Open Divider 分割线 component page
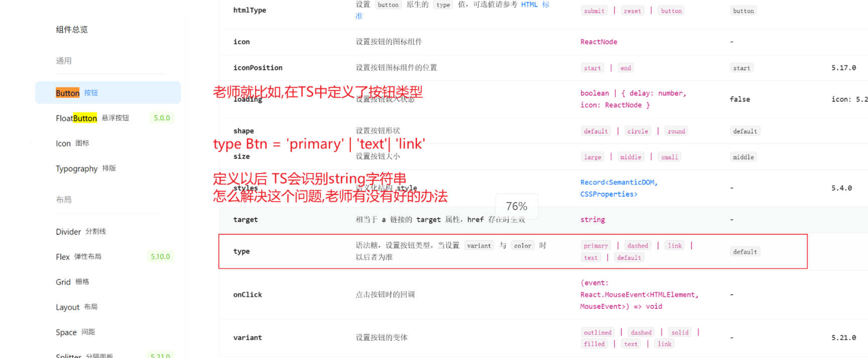This screenshot has height=358, width=868. tap(81, 232)
